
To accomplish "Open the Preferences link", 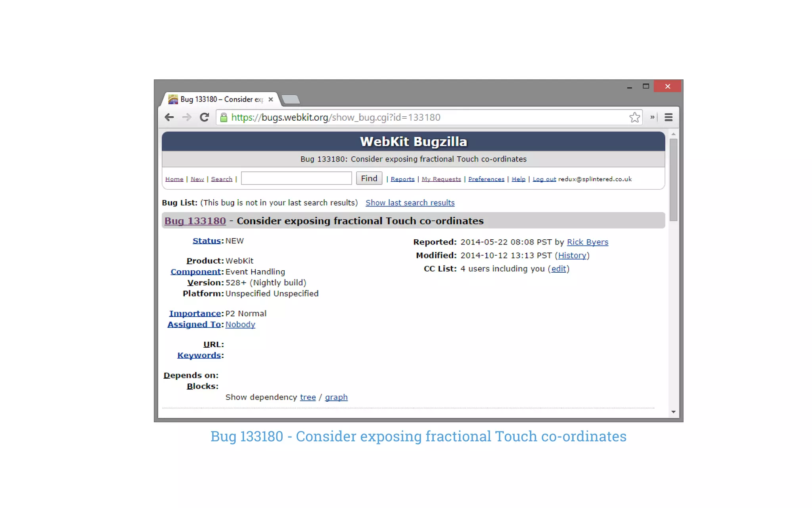I will click(486, 179).
